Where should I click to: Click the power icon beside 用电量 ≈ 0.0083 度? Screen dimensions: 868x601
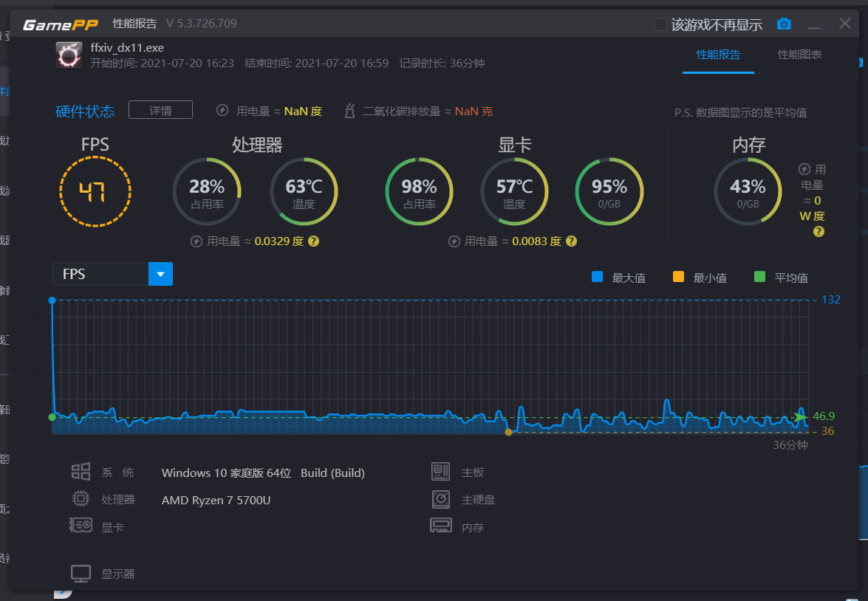(x=454, y=241)
